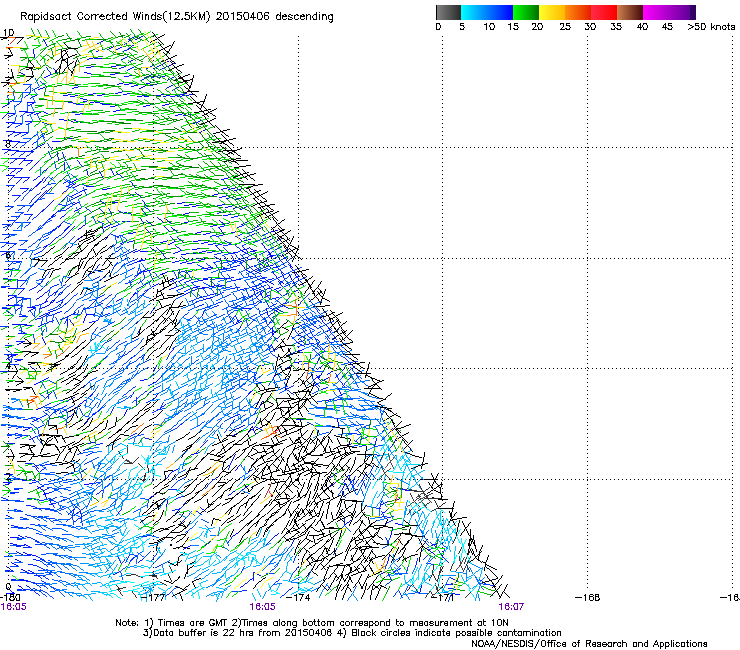This screenshot has width=740, height=650.
Task: Click the '-174' longitude axis label
Action: [298, 597]
